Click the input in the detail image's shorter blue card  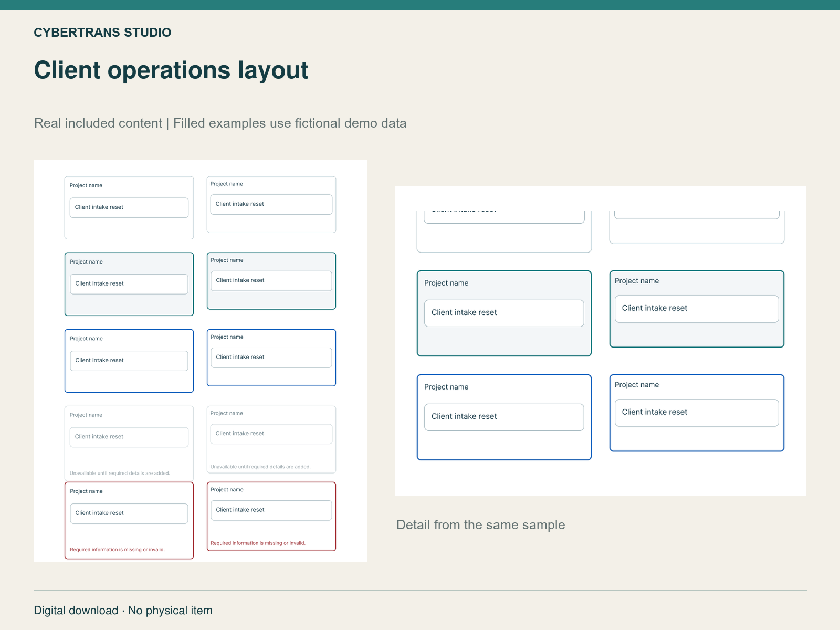point(697,413)
